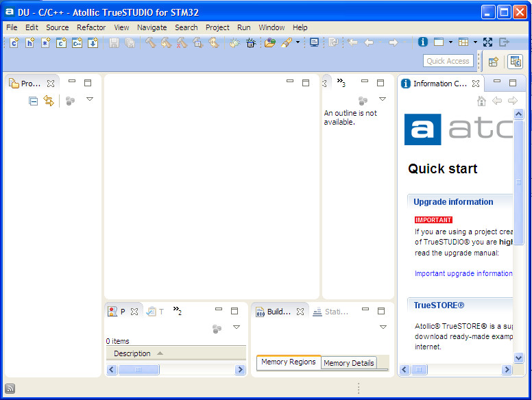The height and width of the screenshot is (400, 532).
Task: Click the Save floppy disk icon
Action: 114,42
